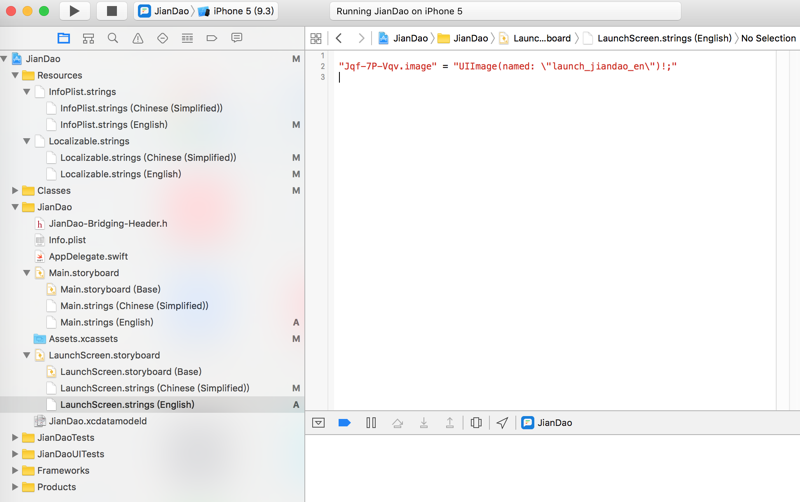Open Localizable.strings (English)

click(x=120, y=174)
